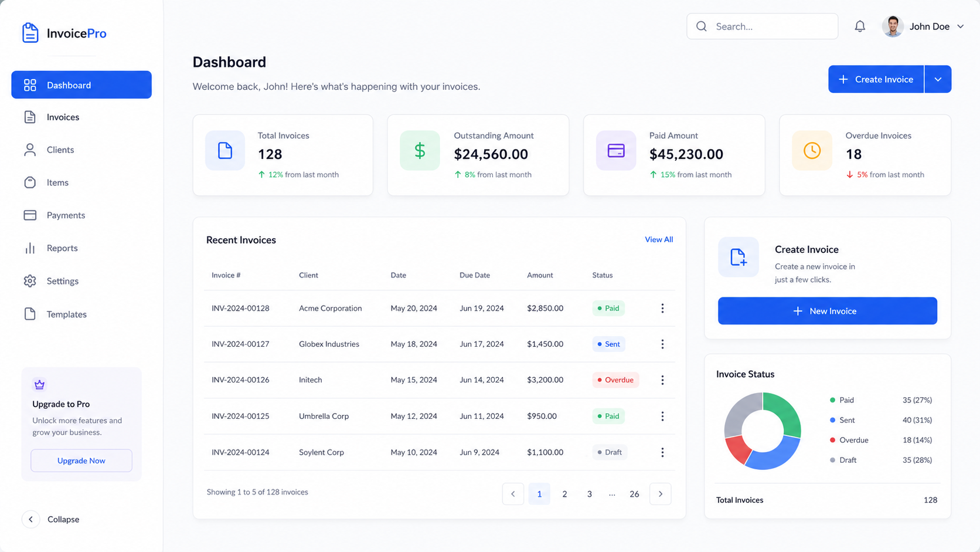This screenshot has height=552, width=980.
Task: Click the Invoice Status donut chart
Action: 763,431
